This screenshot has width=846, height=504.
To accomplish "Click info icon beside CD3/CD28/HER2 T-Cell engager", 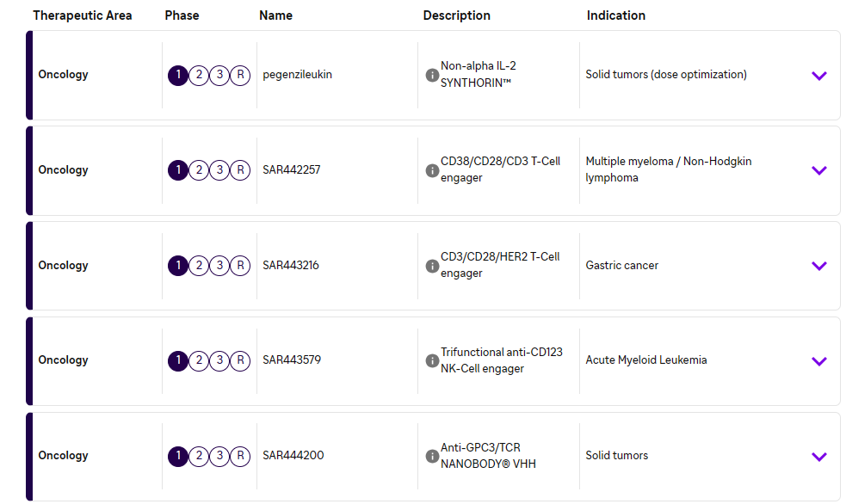I will coord(432,266).
